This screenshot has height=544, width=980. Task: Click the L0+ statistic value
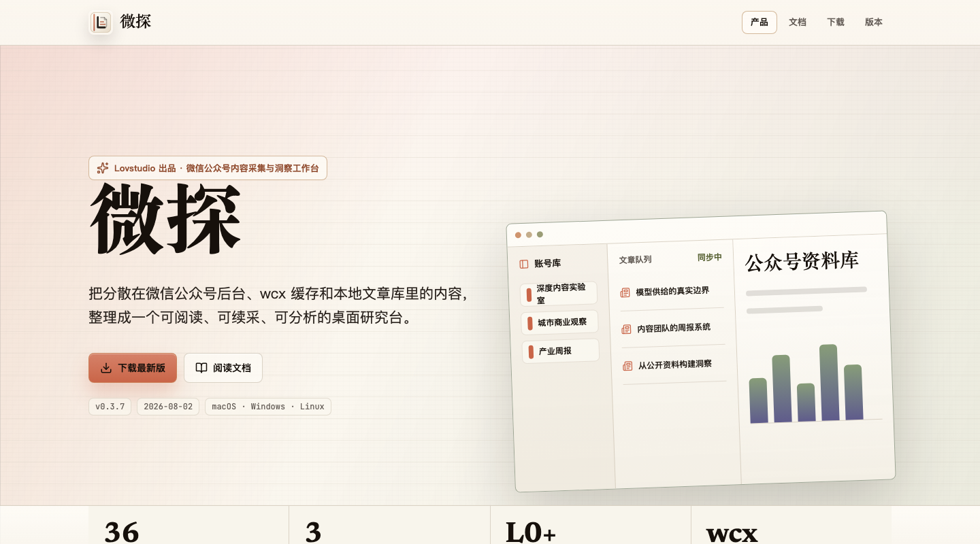(x=531, y=532)
